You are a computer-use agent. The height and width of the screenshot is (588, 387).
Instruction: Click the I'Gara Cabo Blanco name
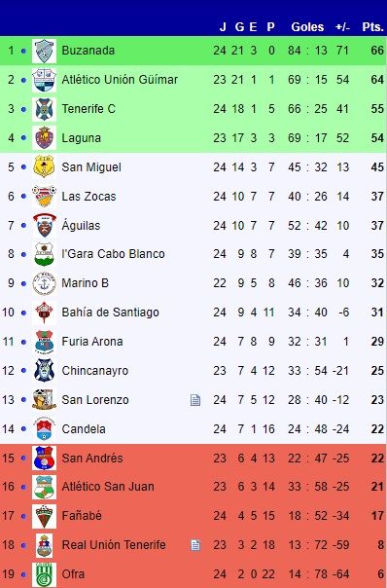click(113, 254)
